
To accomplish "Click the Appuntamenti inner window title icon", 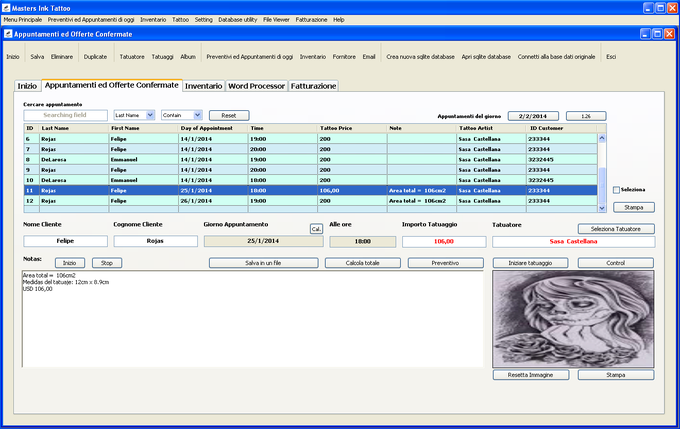I will [x=8, y=33].
